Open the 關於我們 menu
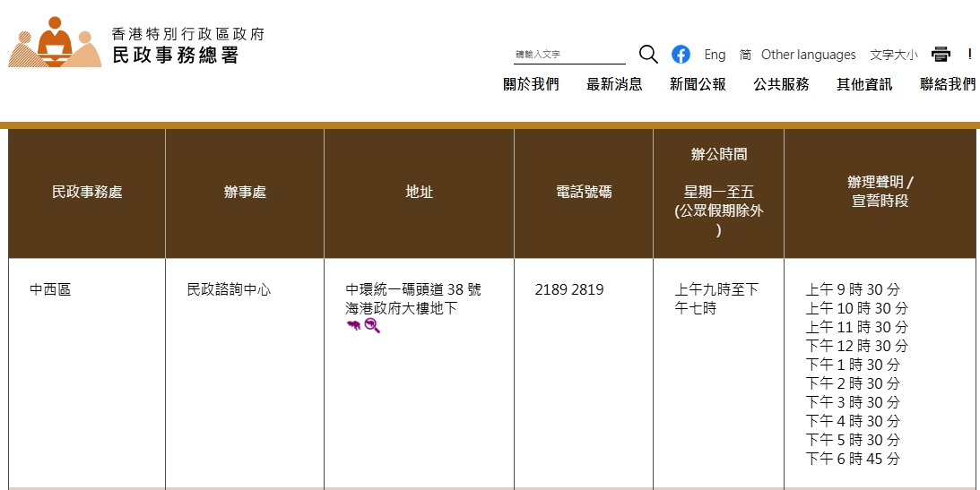This screenshot has height=490, width=980. [x=532, y=84]
